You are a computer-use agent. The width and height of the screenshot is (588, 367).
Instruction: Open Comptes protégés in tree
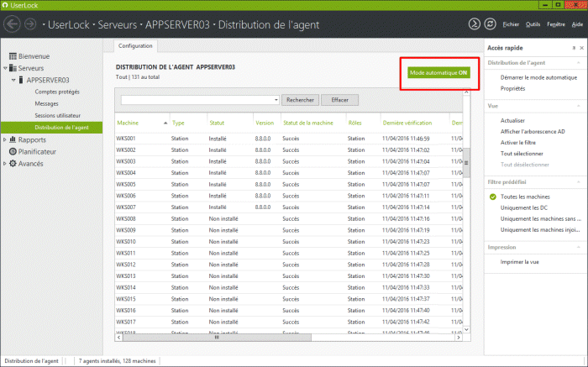[x=57, y=92]
